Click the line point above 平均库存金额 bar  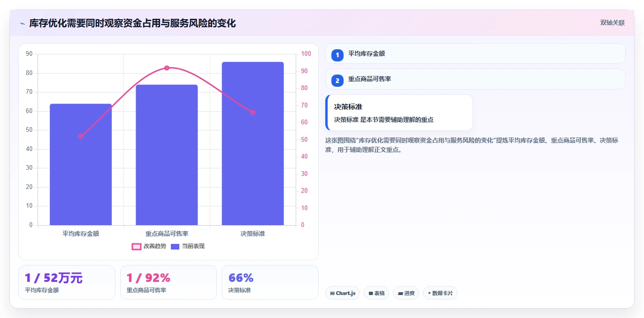(x=81, y=136)
